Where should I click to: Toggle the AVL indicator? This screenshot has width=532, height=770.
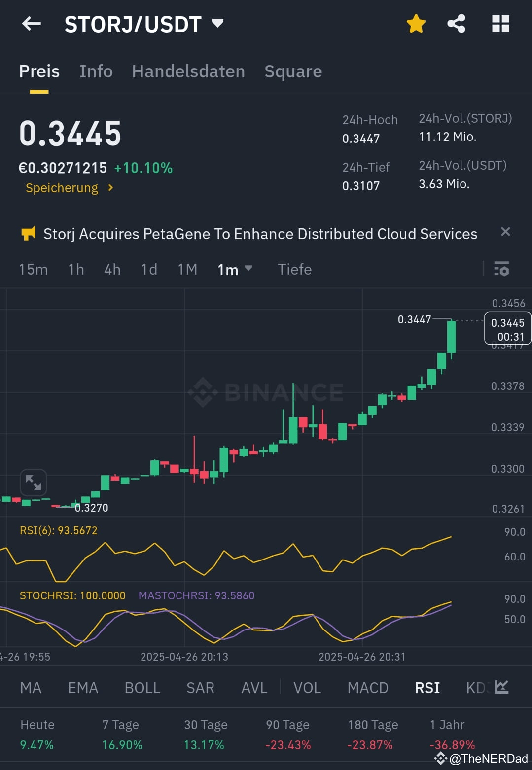coord(254,688)
